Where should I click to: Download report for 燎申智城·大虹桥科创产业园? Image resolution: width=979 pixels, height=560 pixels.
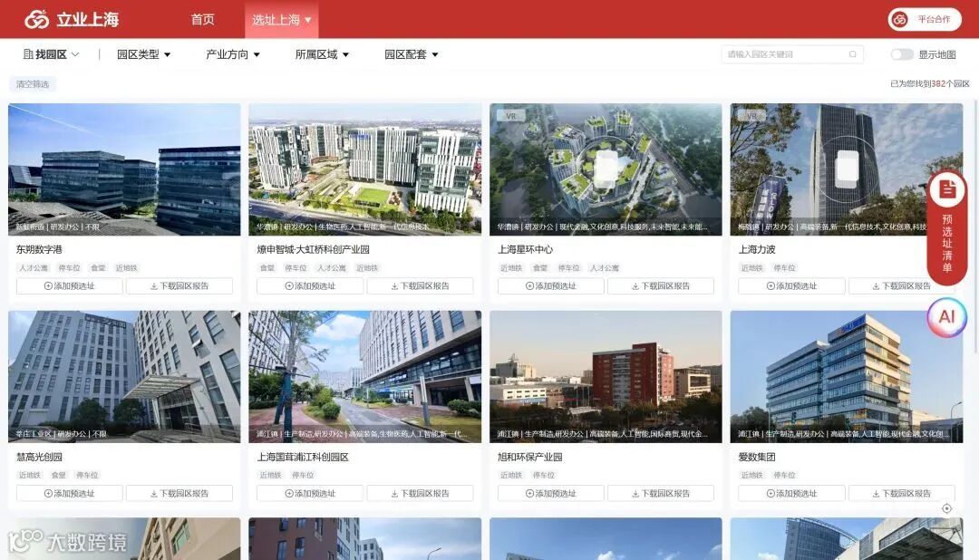[x=421, y=286]
